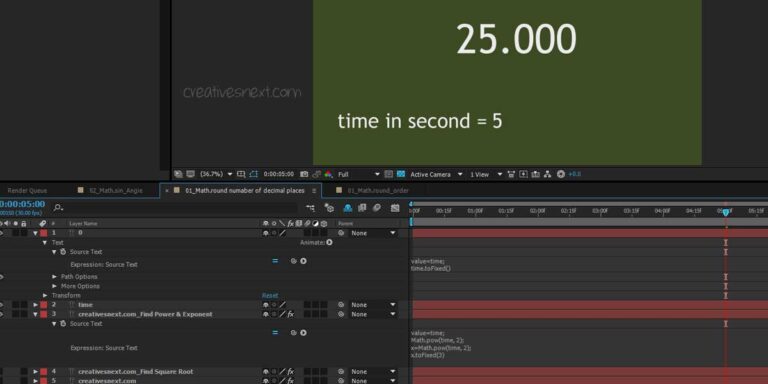Click the Always Preview This View icon

pyautogui.click(x=178, y=174)
